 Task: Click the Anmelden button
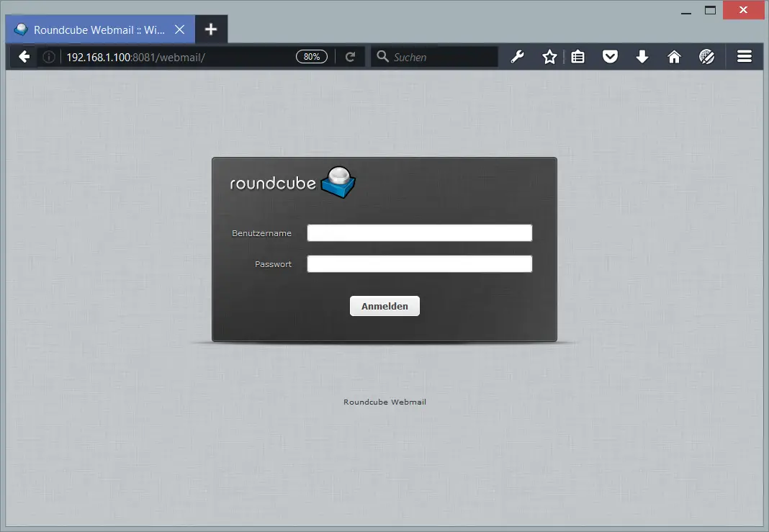point(384,306)
